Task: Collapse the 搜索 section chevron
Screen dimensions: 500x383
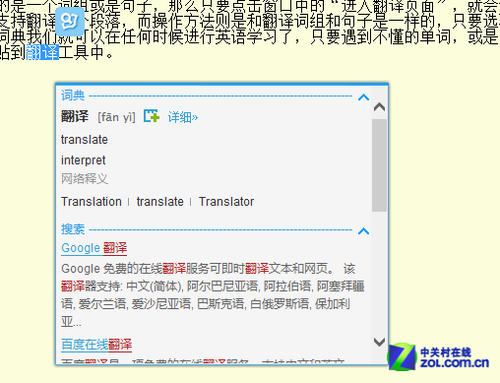Action: tap(363, 231)
